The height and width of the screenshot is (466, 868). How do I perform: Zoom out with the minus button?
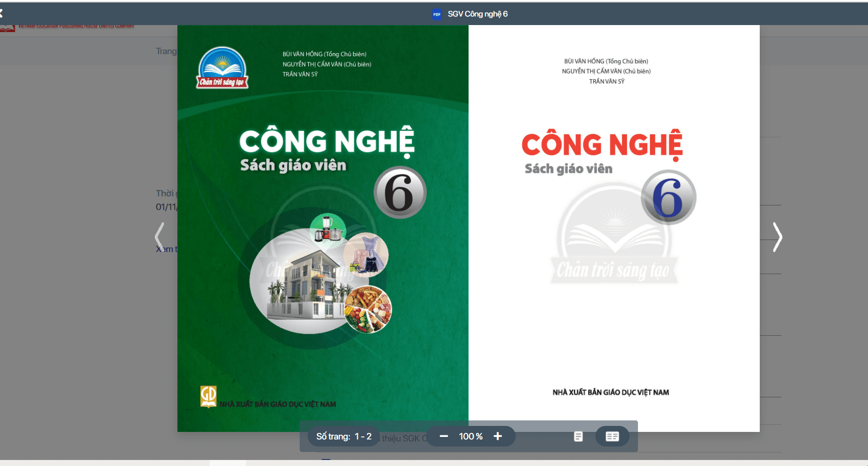444,436
